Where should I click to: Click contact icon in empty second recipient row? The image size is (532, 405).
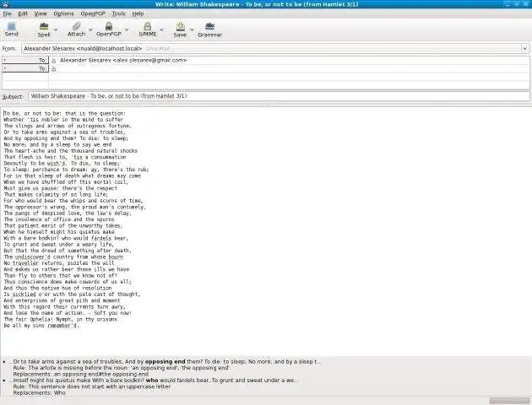pyautogui.click(x=53, y=69)
